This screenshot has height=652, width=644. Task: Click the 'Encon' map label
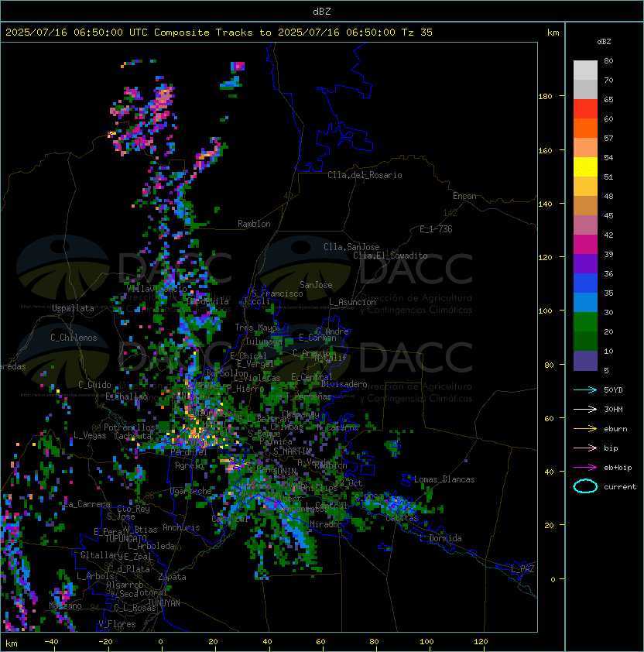coord(464,196)
